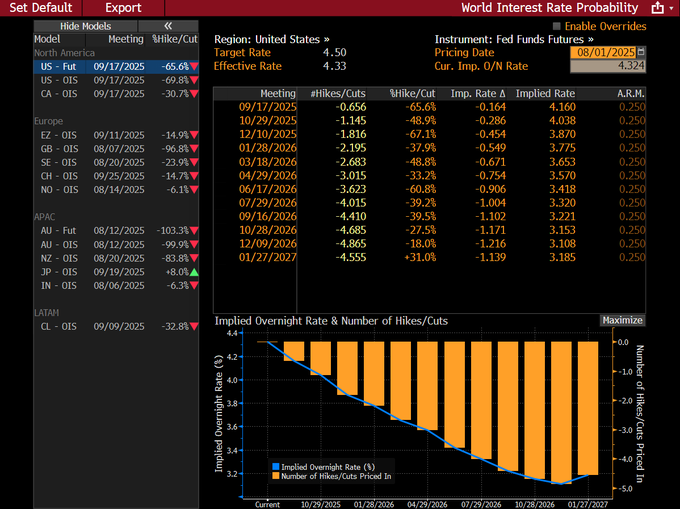
Task: Enable the Overrides checkbox
Action: tap(557, 24)
